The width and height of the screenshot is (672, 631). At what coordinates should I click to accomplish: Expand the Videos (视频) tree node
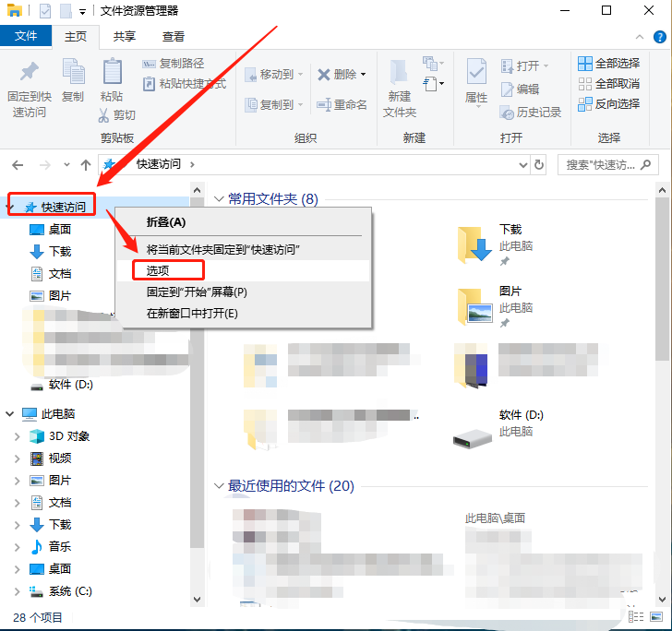click(x=18, y=458)
